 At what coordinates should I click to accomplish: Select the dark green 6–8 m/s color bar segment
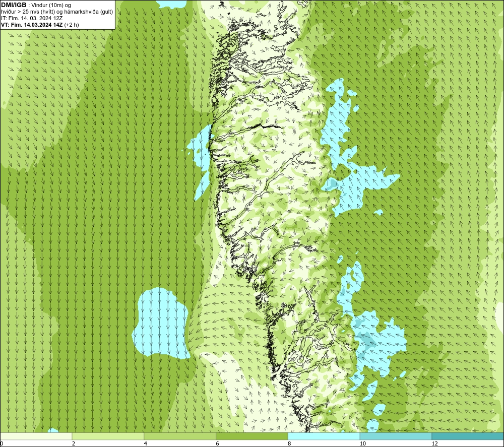click(252, 436)
